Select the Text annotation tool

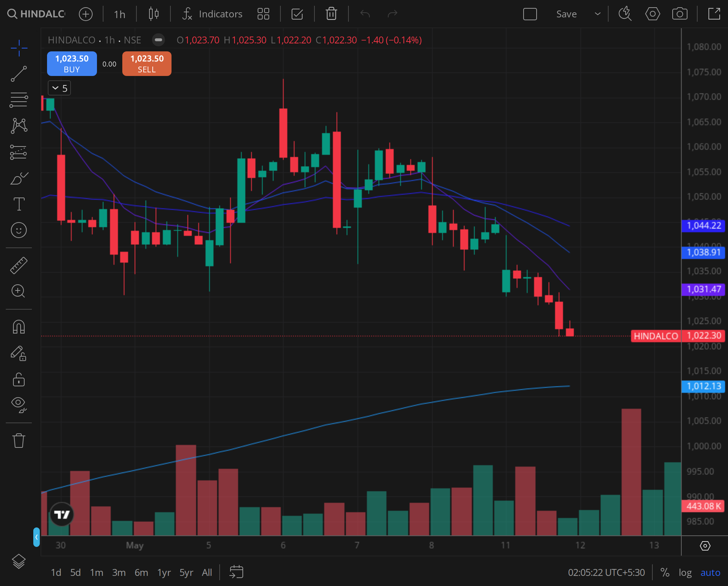19,204
